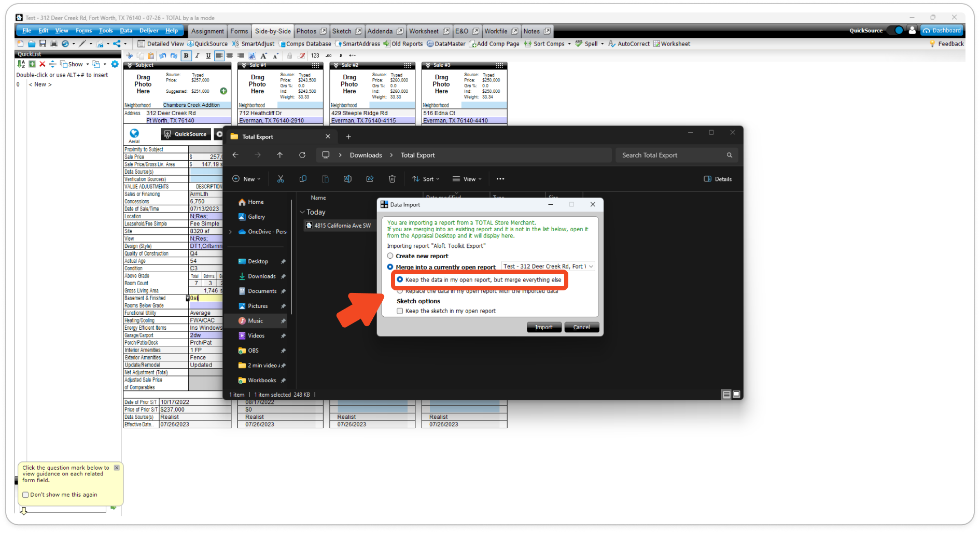Viewport: 980px width, 533px height.
Task: Launch SmartAdjust tool
Action: pyautogui.click(x=253, y=44)
